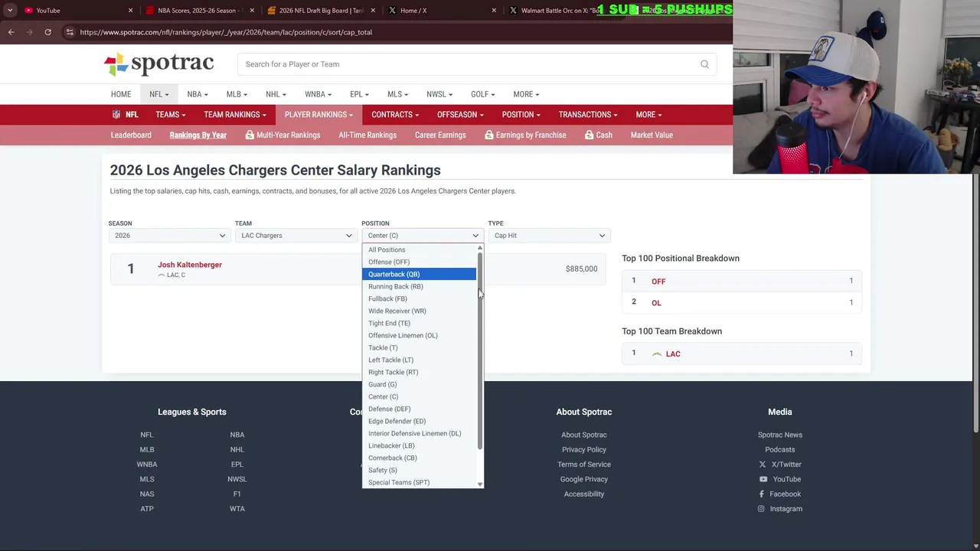Expand the NBA top menu dropdown
Screen dimensions: 980x551
coord(198,94)
